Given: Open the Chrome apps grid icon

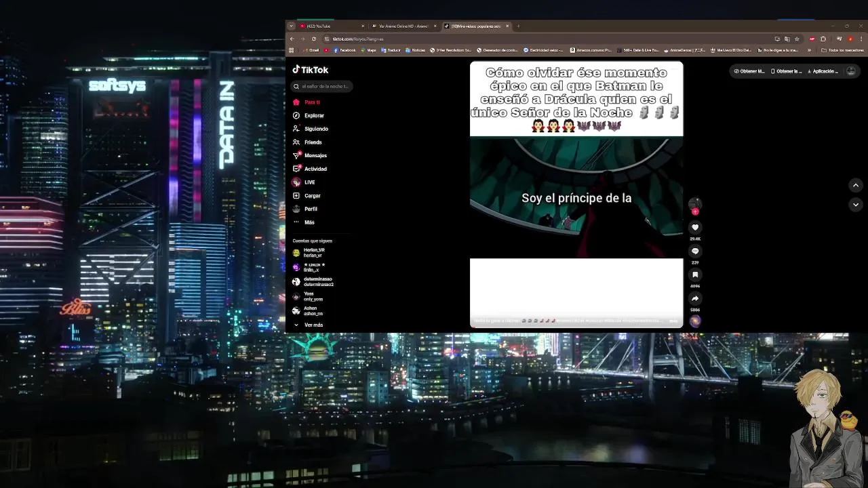Looking at the screenshot, I should coord(292,50).
